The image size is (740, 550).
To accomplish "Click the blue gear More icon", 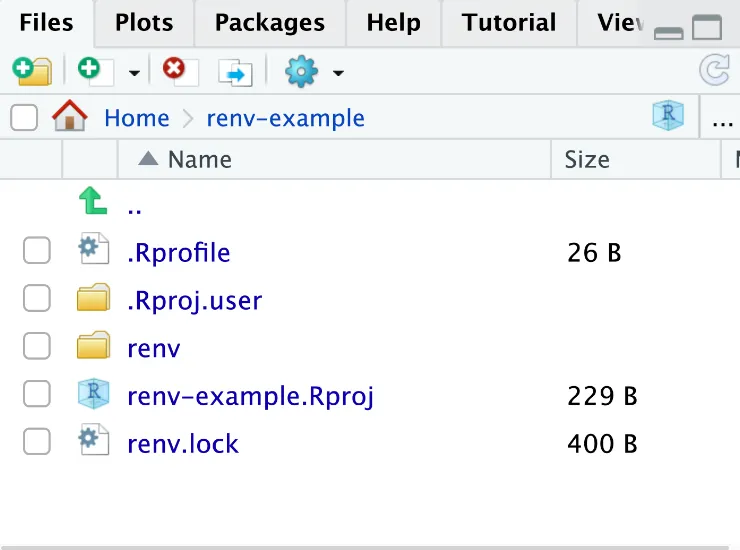I will pos(301,71).
